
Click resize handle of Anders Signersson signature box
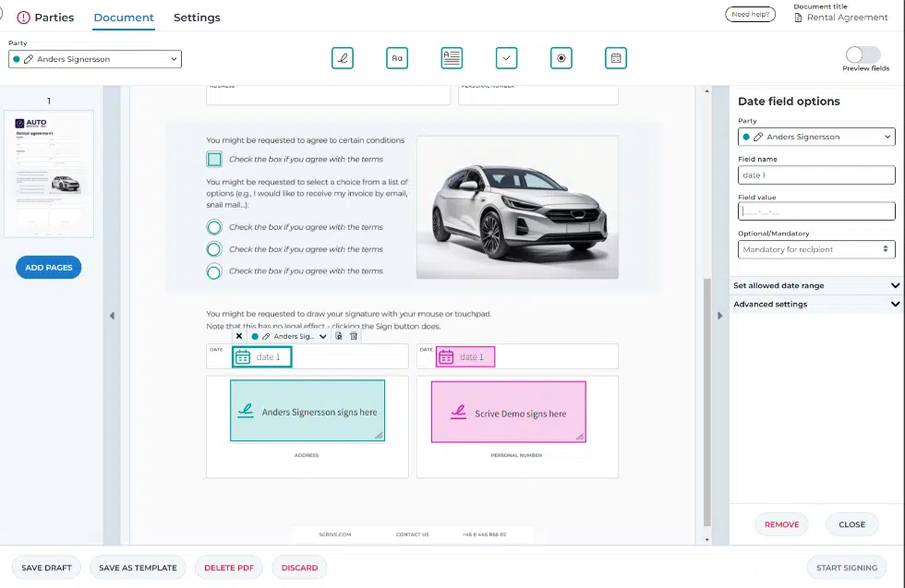(379, 436)
